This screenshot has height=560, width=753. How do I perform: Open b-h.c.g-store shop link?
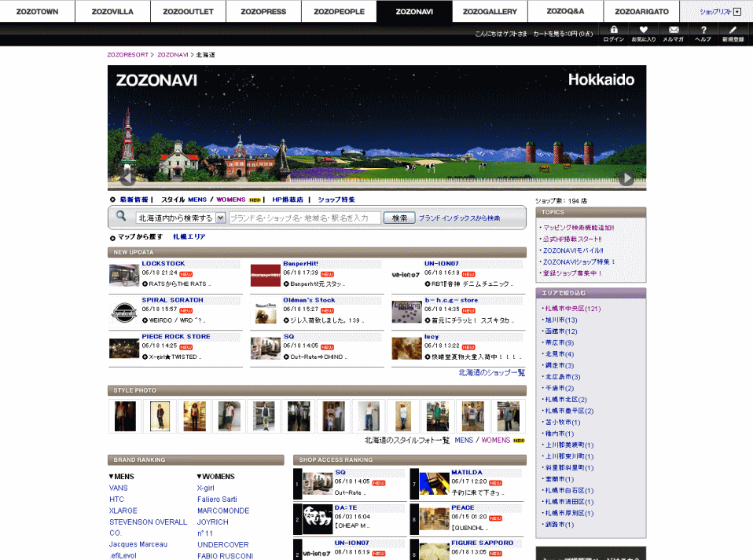(451, 300)
